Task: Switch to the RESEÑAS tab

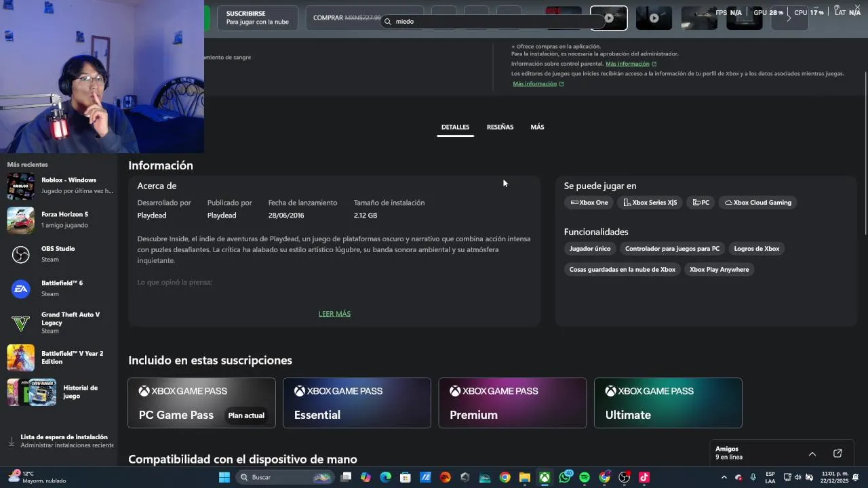Action: [500, 127]
